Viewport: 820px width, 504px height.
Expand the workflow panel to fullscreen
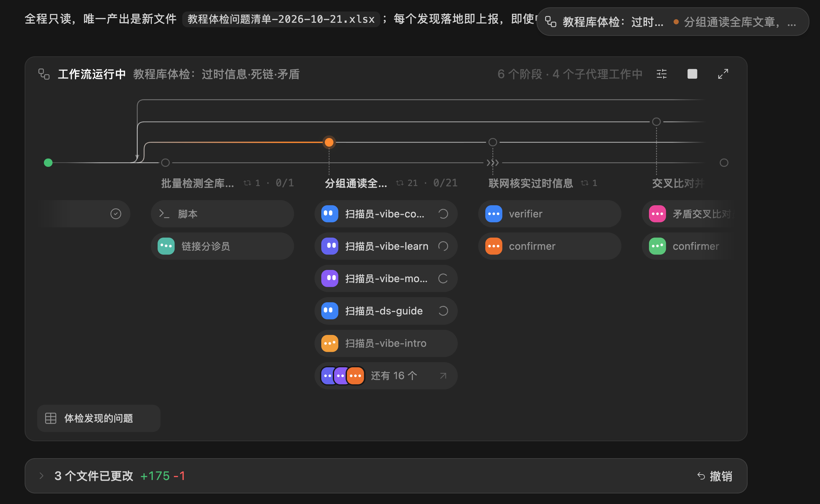click(x=723, y=74)
